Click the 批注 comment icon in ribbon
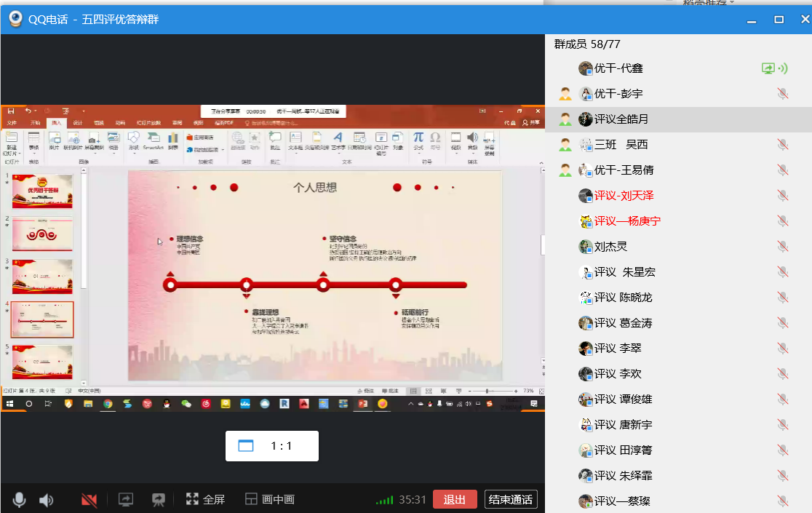Viewport: 812px width, 513px height. click(x=275, y=141)
